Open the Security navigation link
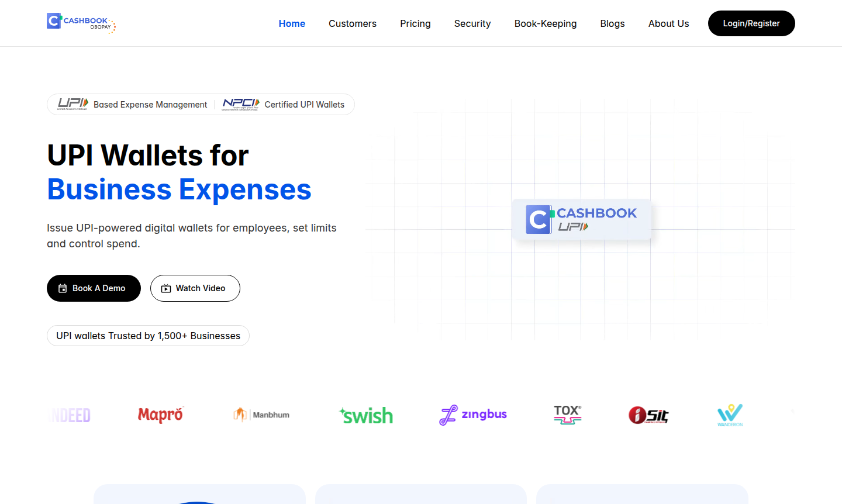Screen dimensions: 842x504 coord(472,23)
